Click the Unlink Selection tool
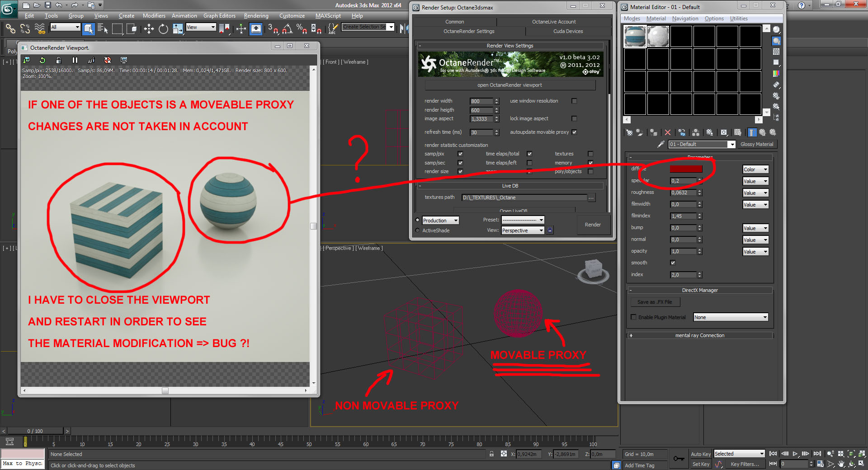868x470 pixels. coord(25,29)
